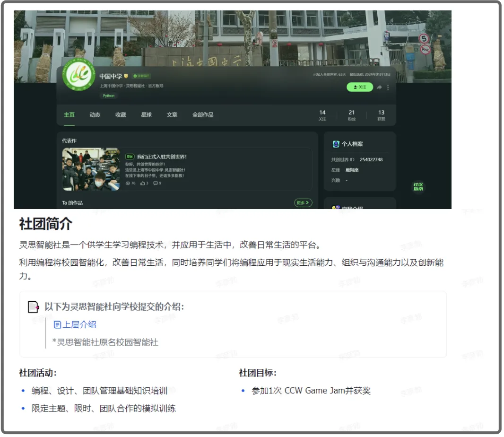Open post titled 我们正式入驻共创世界!
The height and width of the screenshot is (437, 504).
tap(162, 157)
